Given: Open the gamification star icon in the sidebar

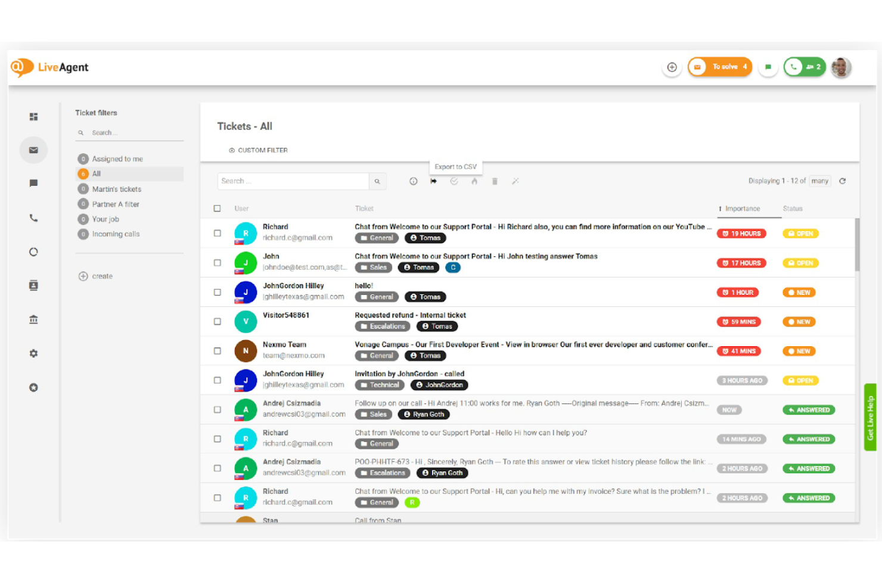Looking at the screenshot, I should point(33,388).
